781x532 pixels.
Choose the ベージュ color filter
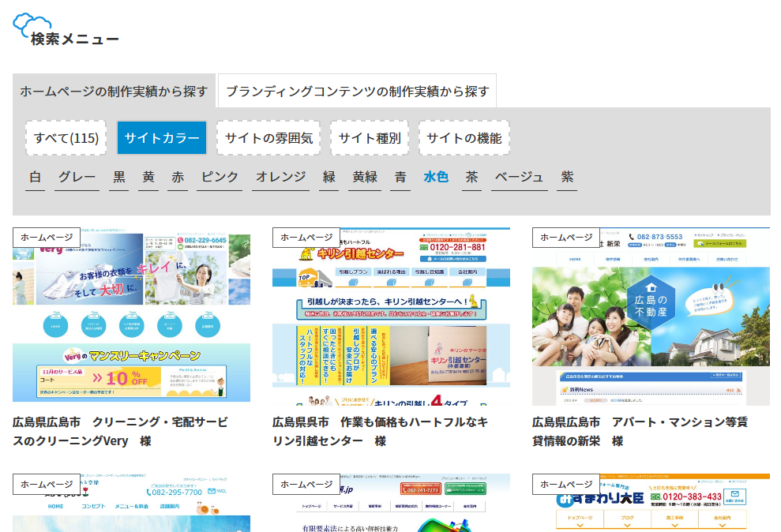click(x=519, y=177)
